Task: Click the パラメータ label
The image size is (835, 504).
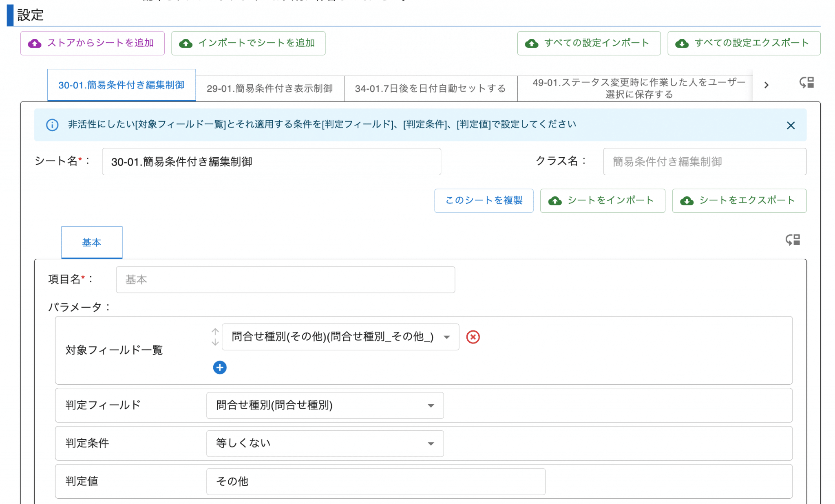Action: coord(79,307)
